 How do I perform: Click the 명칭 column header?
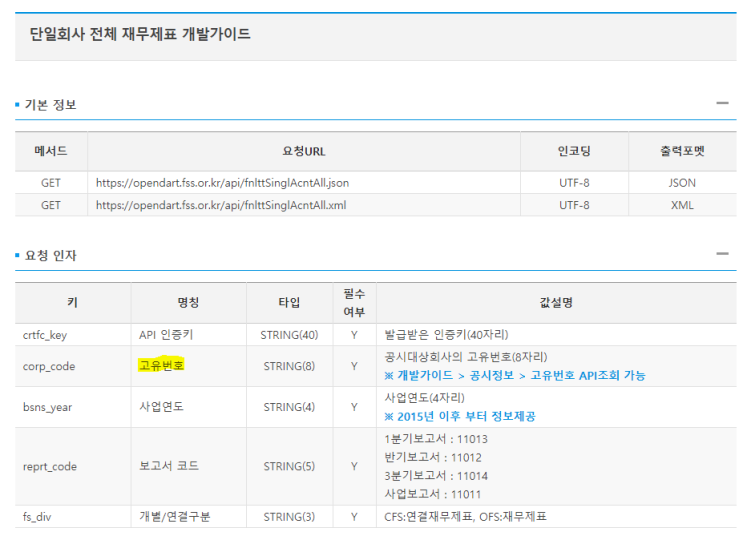[188, 302]
